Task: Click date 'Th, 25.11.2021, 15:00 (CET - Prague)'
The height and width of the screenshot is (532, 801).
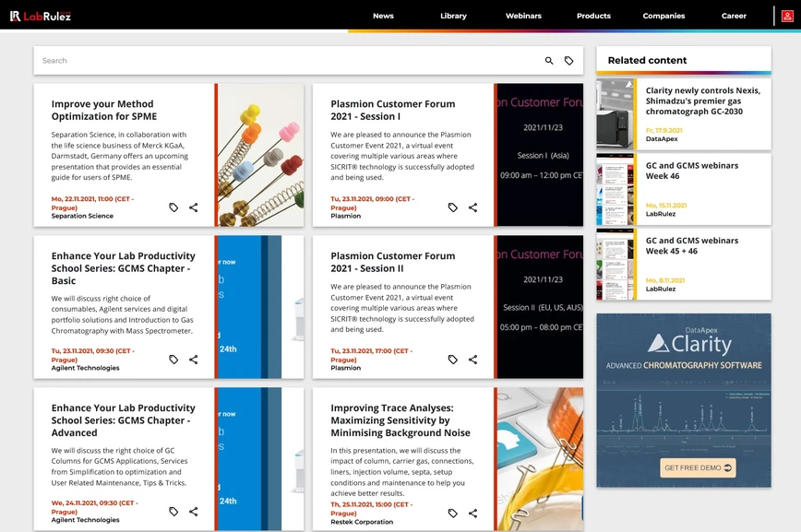Action: pos(372,509)
